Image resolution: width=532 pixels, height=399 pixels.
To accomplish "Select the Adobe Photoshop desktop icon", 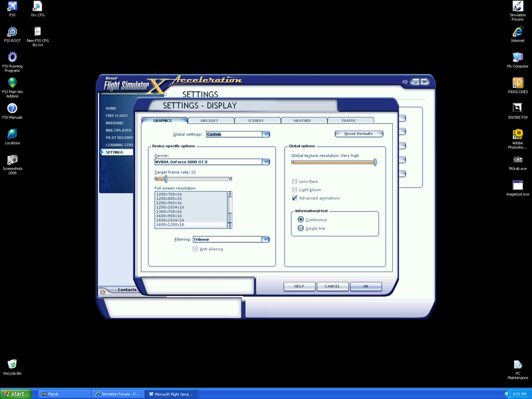I will [x=518, y=134].
